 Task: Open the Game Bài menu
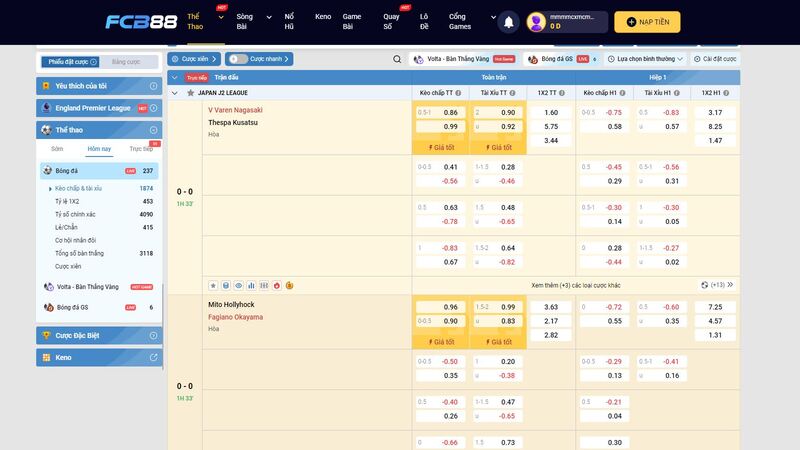coord(352,21)
